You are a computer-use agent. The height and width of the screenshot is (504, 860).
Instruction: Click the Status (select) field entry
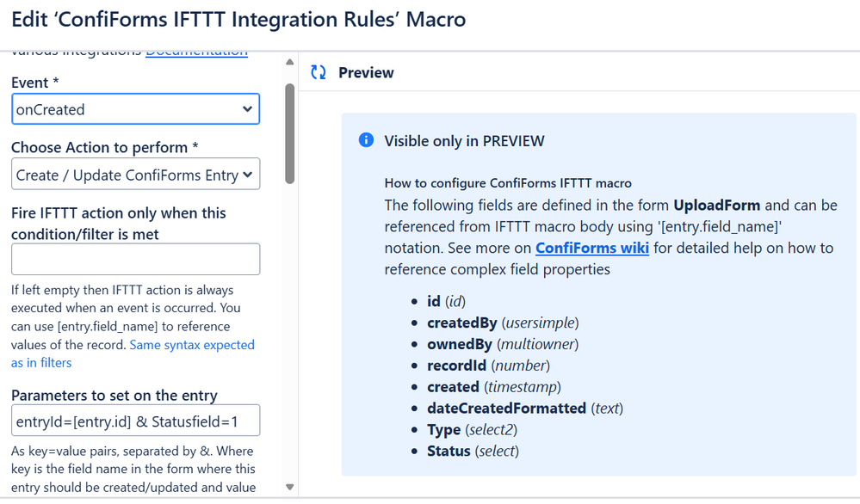473,451
